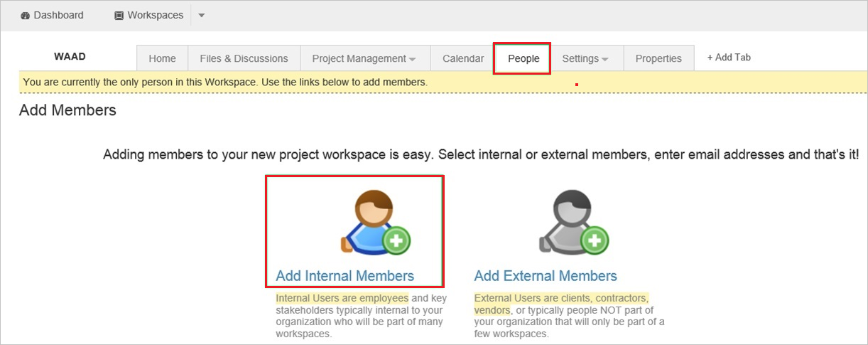Click the 'Adding members to your new project' sentence

(x=481, y=154)
